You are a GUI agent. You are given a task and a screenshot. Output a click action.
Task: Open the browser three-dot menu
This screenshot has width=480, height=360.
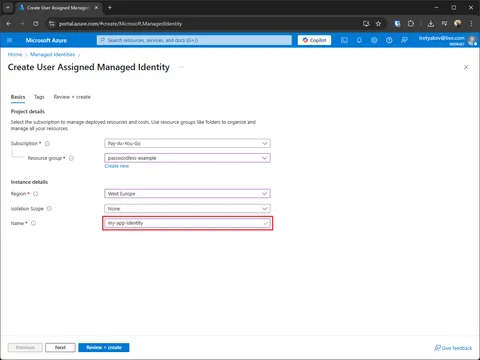[471, 24]
